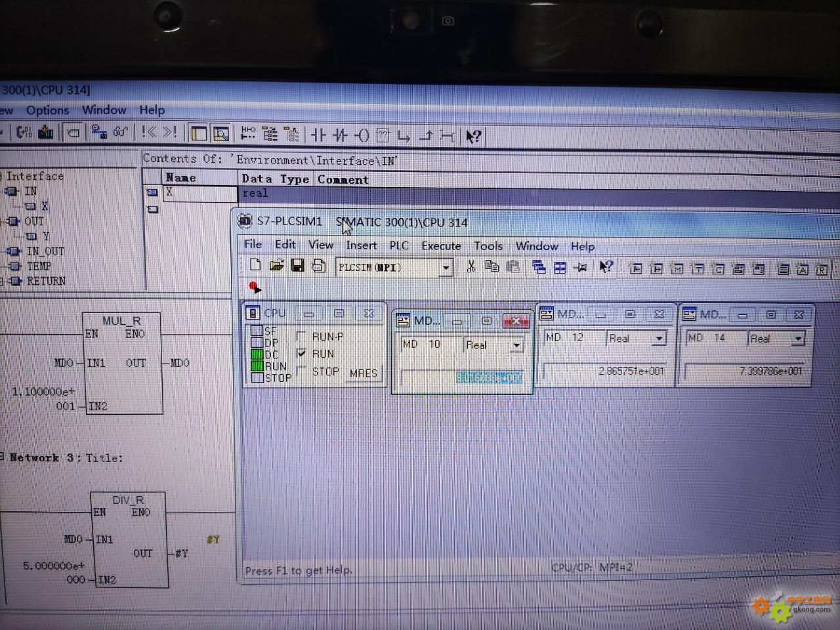Open PLCSIM PLC menu
The width and height of the screenshot is (840, 630).
(399, 245)
